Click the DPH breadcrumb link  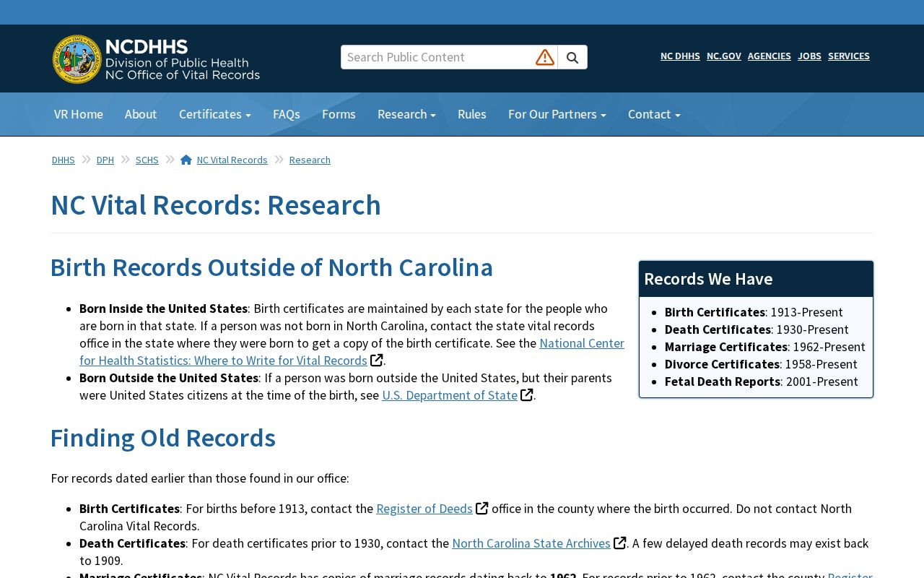[105, 160]
